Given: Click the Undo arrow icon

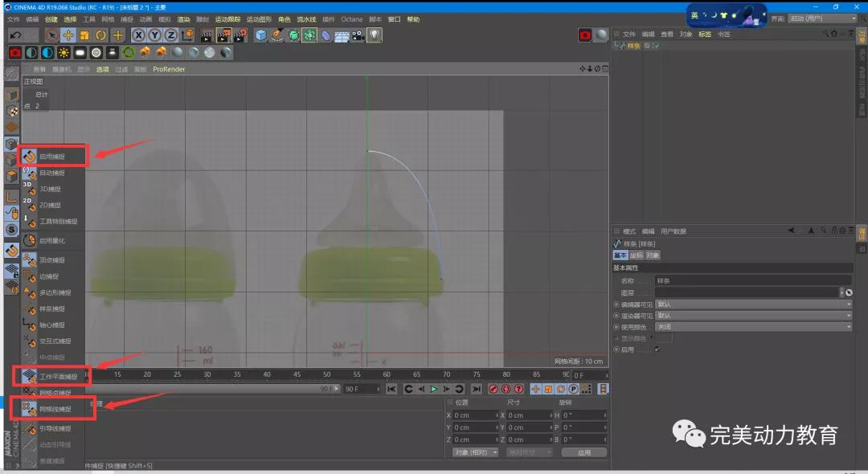Looking at the screenshot, I should [x=15, y=35].
